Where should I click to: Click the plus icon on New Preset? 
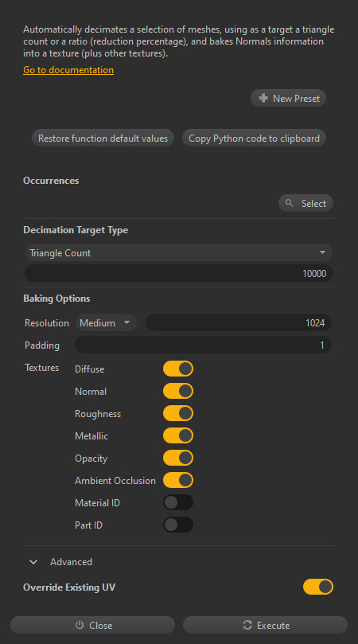point(263,98)
